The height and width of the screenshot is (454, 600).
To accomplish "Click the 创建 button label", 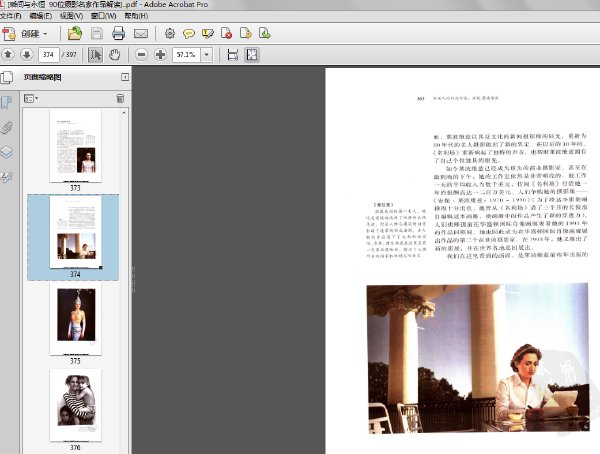I will (x=30, y=34).
